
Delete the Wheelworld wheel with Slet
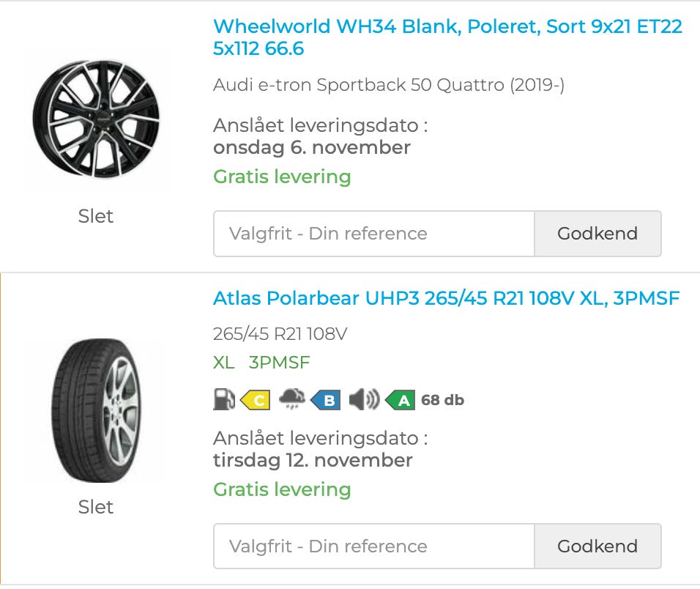[x=96, y=216]
